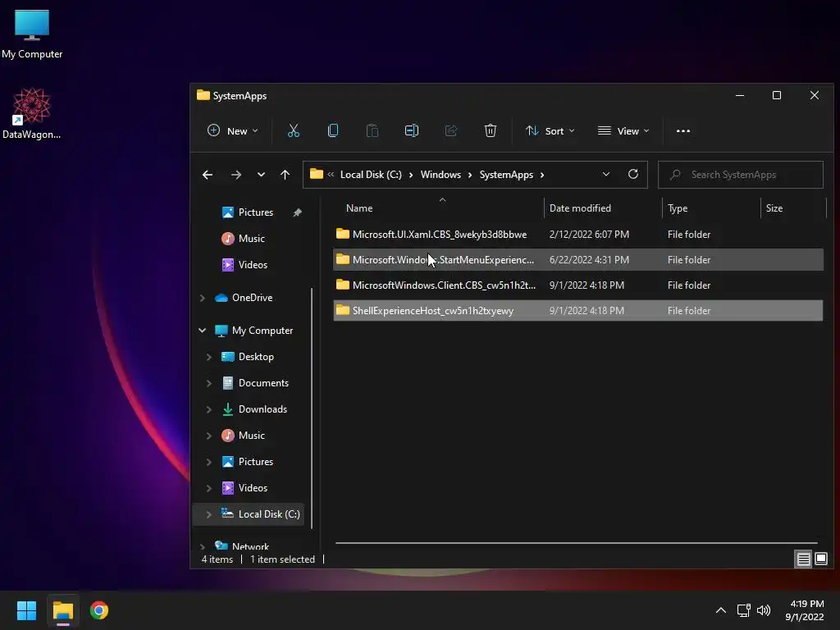840x630 pixels.
Task: Click File Explorer taskbar icon
Action: pos(62,610)
